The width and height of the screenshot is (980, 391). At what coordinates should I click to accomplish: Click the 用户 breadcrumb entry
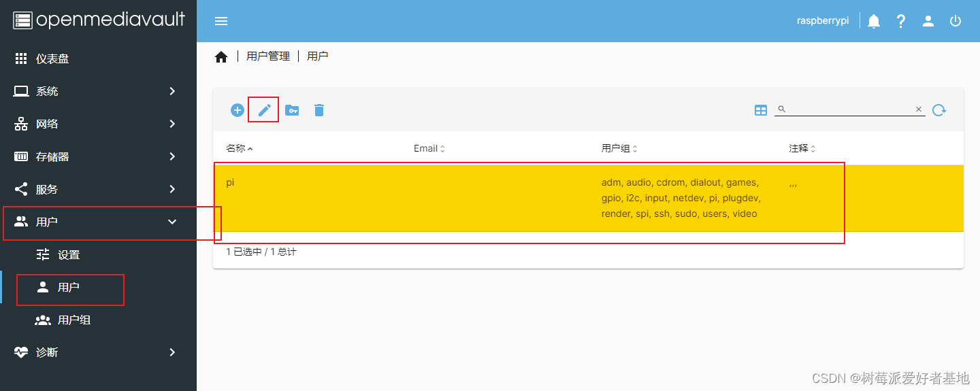click(318, 56)
